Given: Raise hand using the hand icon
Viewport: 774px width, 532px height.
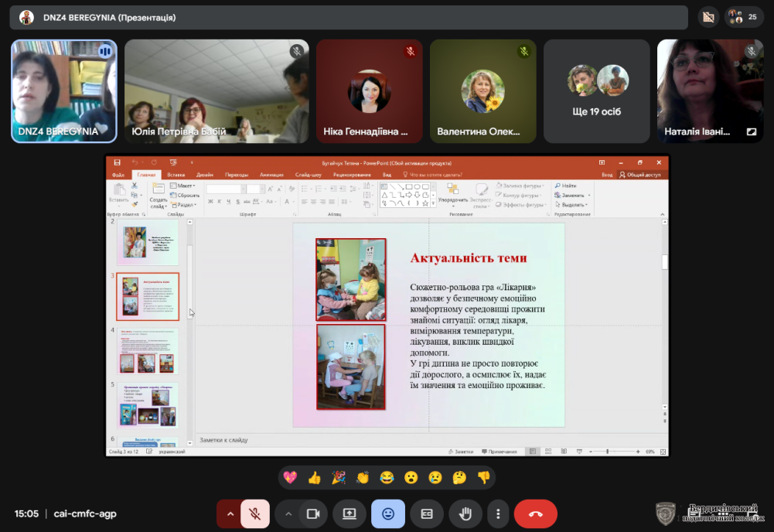Looking at the screenshot, I should pos(466,513).
